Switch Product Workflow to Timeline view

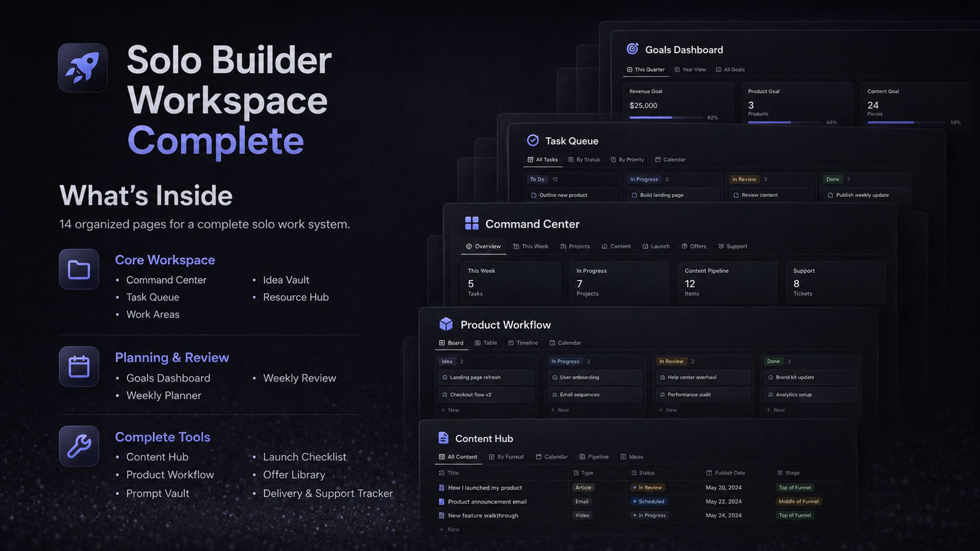click(523, 343)
